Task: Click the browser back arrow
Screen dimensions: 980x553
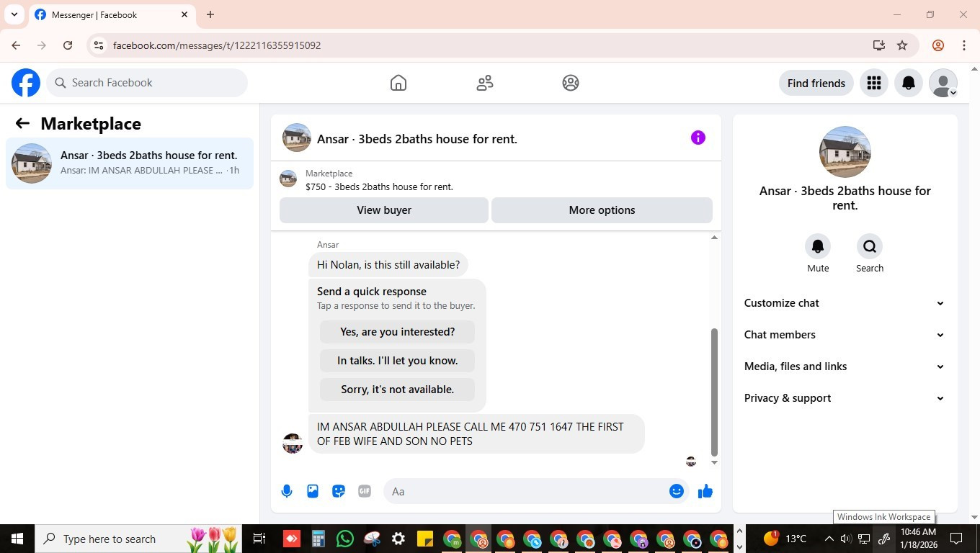Action: (x=16, y=45)
